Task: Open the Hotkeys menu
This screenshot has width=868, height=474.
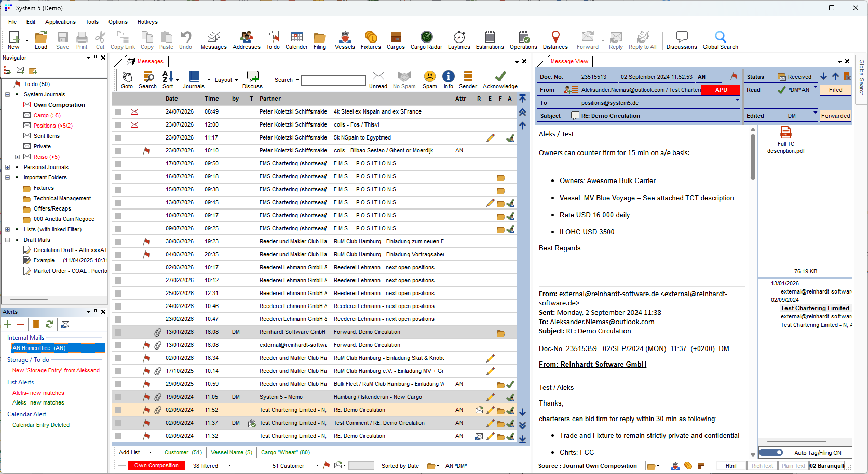Action: pyautogui.click(x=147, y=22)
